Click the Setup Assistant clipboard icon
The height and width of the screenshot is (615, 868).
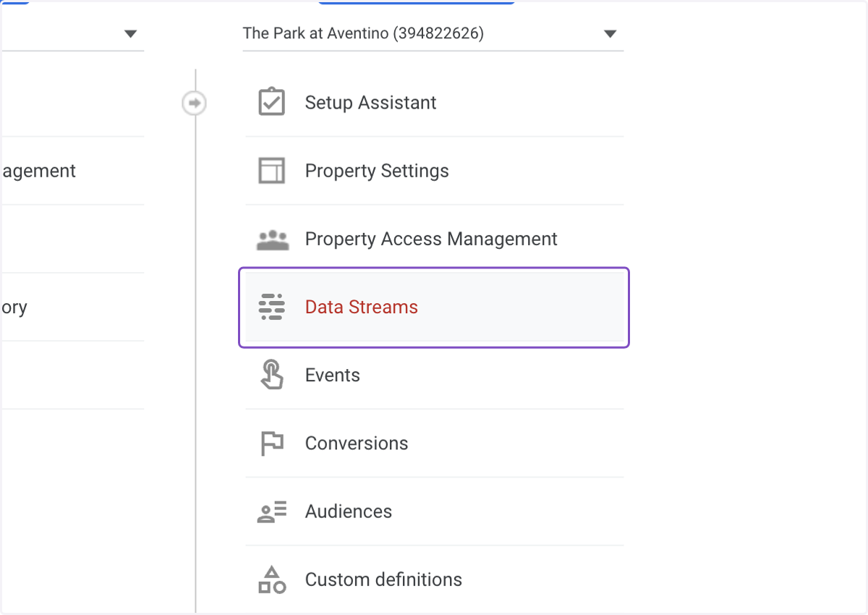coord(272,102)
